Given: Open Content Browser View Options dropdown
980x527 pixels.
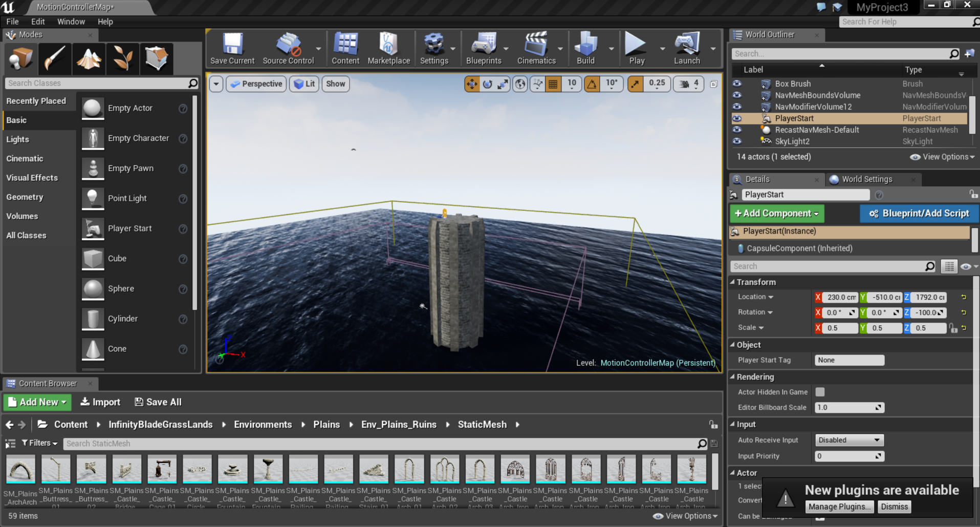Looking at the screenshot, I should click(686, 516).
